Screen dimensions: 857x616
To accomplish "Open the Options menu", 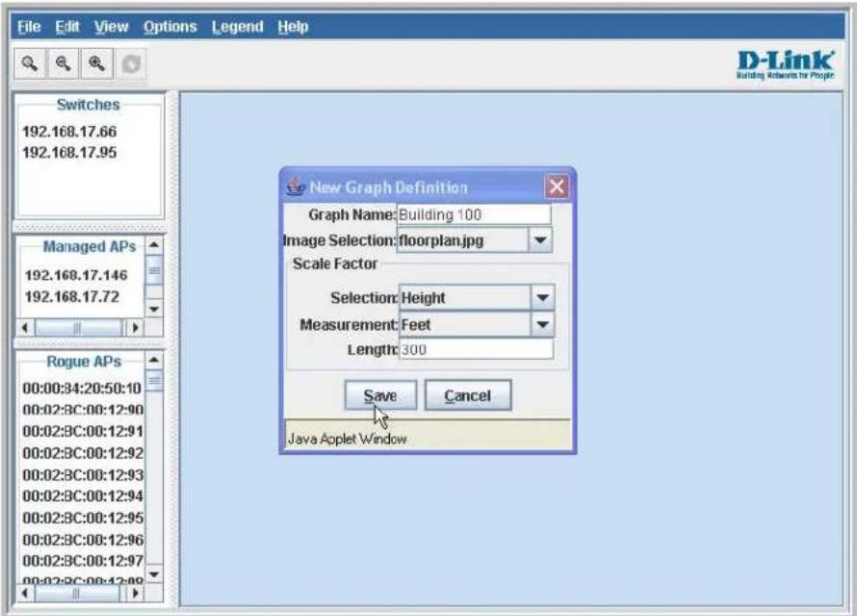I will (170, 27).
